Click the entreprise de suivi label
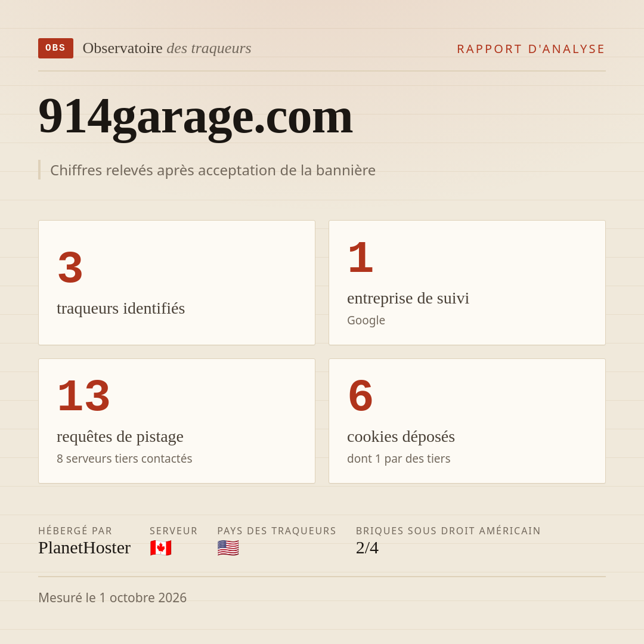This screenshot has width=644, height=644. click(x=408, y=298)
